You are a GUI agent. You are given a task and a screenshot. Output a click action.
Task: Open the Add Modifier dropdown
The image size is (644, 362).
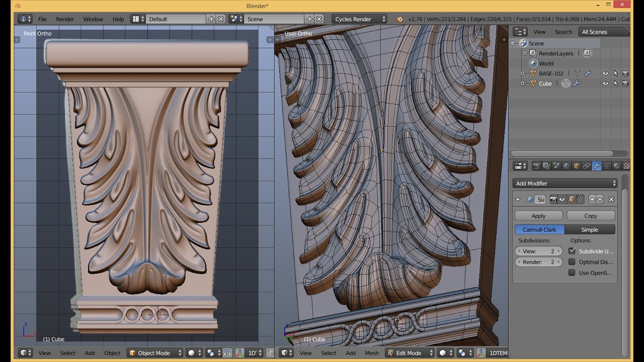click(565, 184)
